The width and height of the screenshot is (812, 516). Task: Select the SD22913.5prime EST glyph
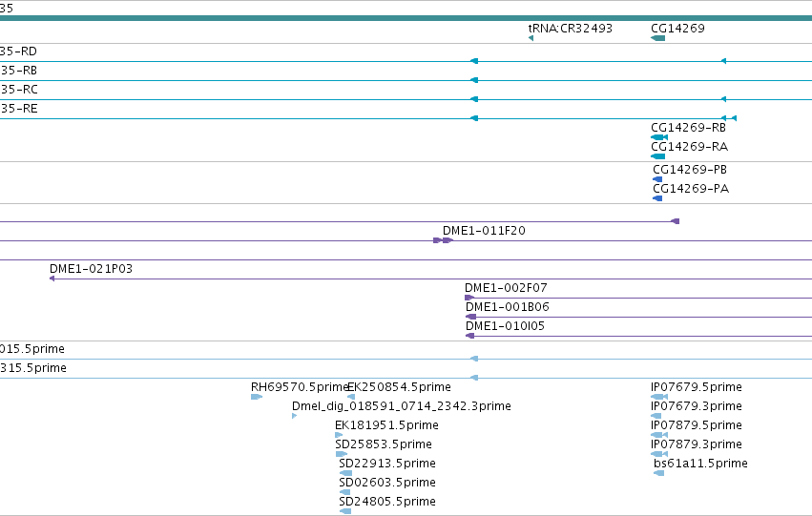[345, 474]
